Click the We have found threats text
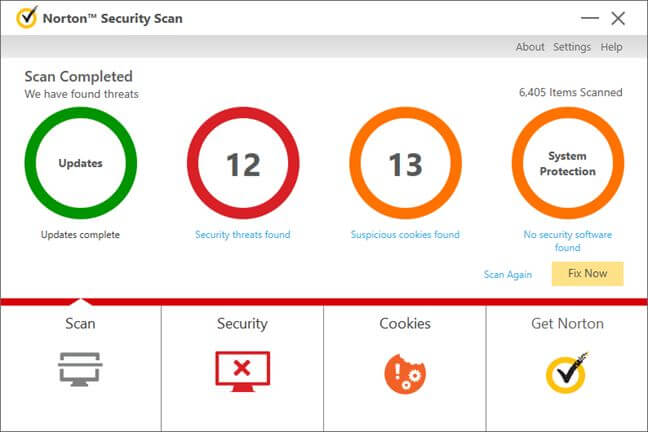Screen dimensions: 648x432 81,94
